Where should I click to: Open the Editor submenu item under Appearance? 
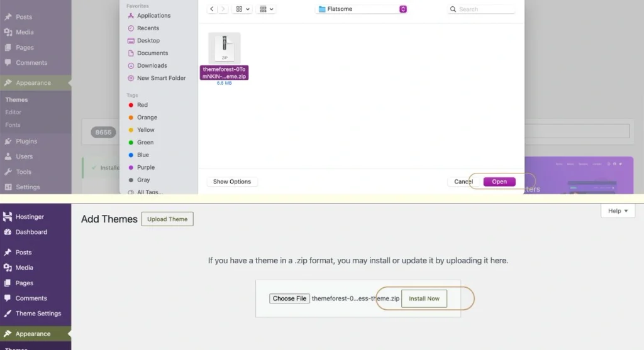point(13,112)
